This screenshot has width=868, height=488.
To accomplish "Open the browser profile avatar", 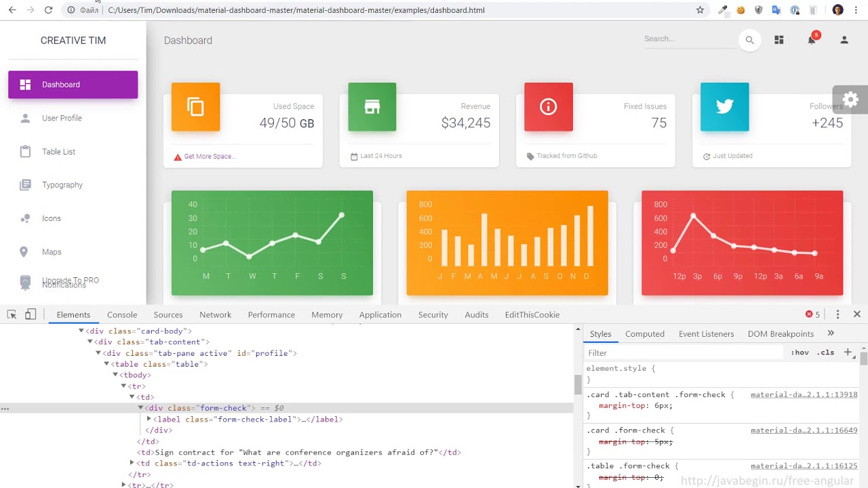I will (x=837, y=10).
